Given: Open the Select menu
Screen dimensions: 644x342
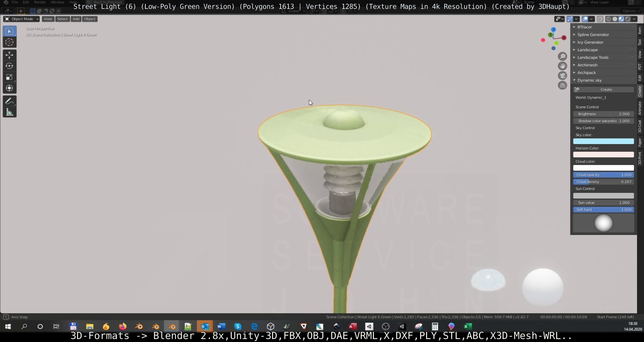Looking at the screenshot, I should pos(62,19).
